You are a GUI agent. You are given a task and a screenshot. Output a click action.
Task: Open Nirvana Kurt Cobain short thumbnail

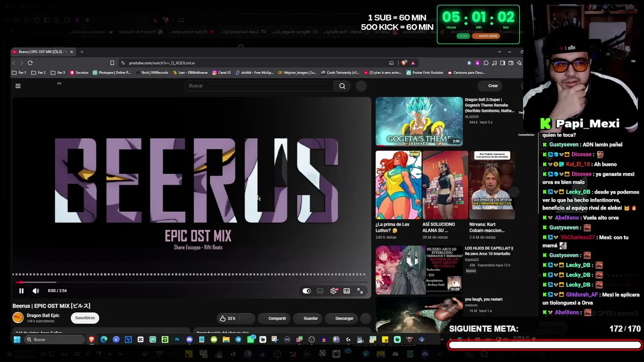492,185
